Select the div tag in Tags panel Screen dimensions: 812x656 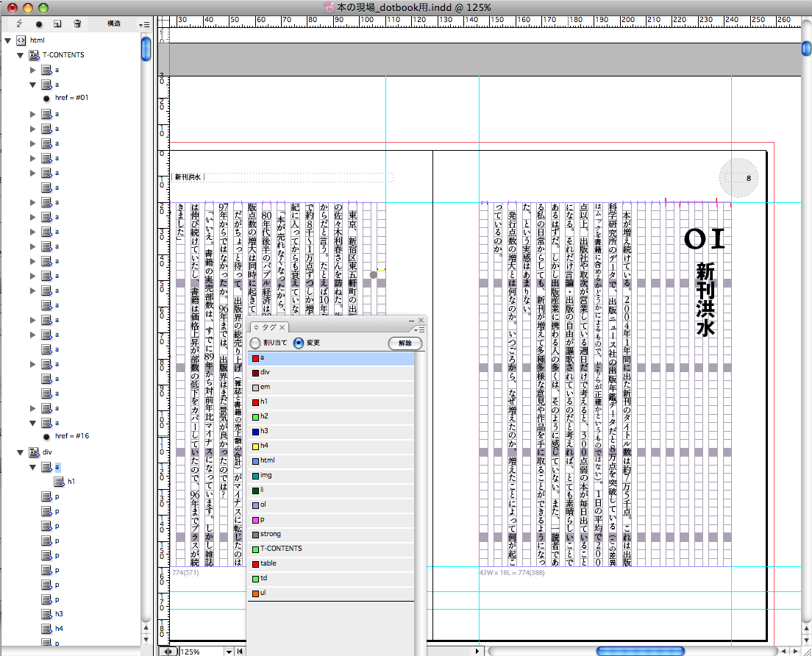[x=331, y=372]
